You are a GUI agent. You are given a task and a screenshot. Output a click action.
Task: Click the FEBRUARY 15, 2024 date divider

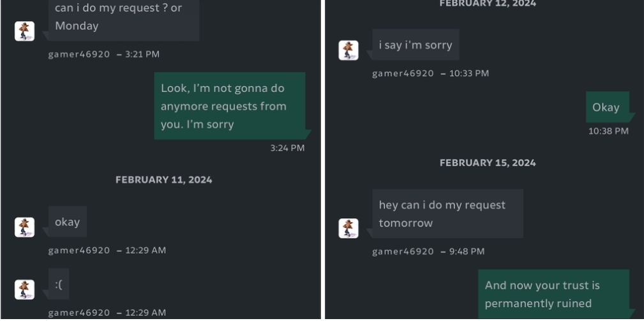point(488,163)
